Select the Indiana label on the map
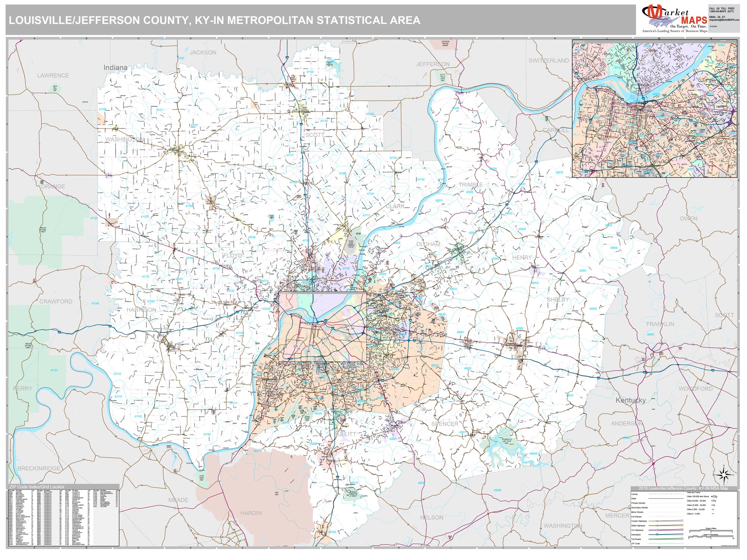The width and height of the screenshot is (747, 560). [116, 67]
